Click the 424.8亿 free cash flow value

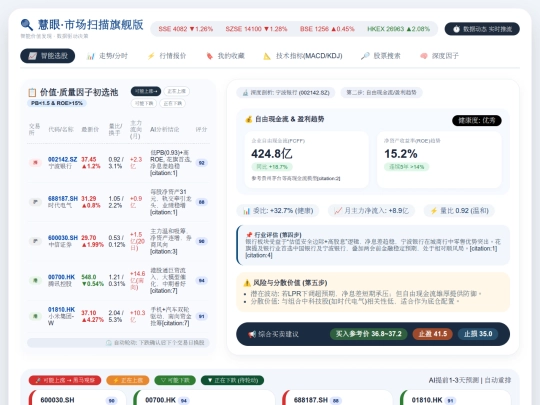(272, 154)
